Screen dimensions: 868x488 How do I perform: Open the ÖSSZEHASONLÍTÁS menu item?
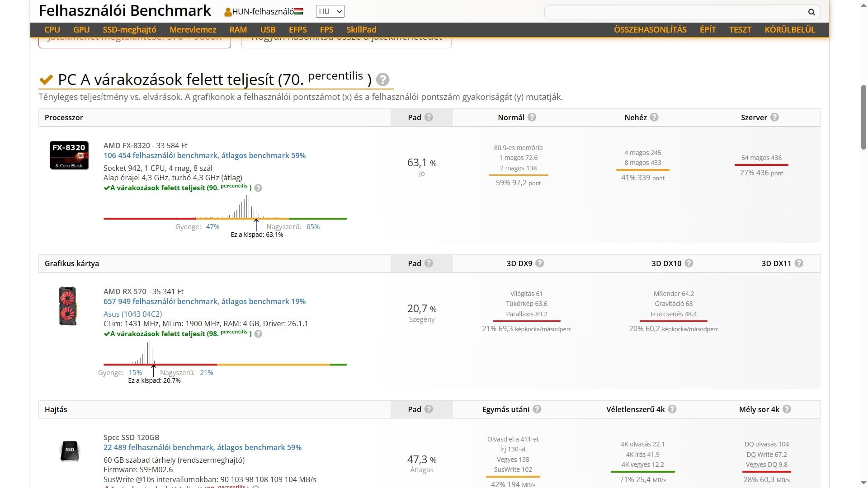pos(650,30)
